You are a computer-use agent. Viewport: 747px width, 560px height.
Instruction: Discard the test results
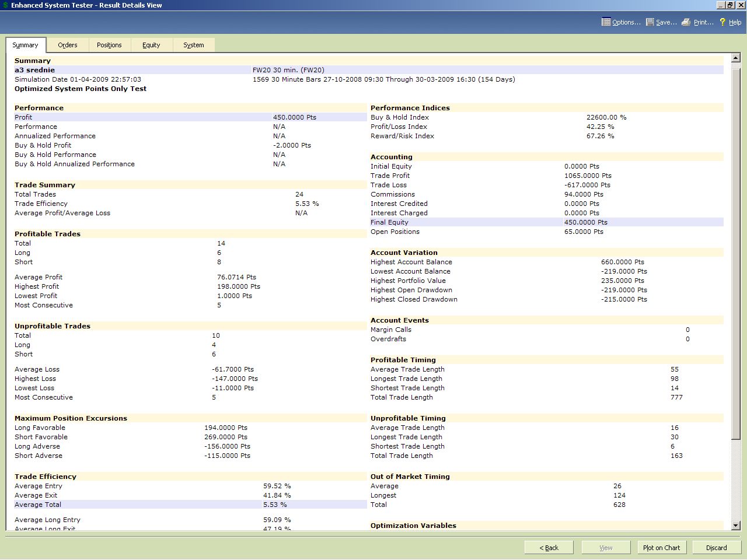click(716, 548)
